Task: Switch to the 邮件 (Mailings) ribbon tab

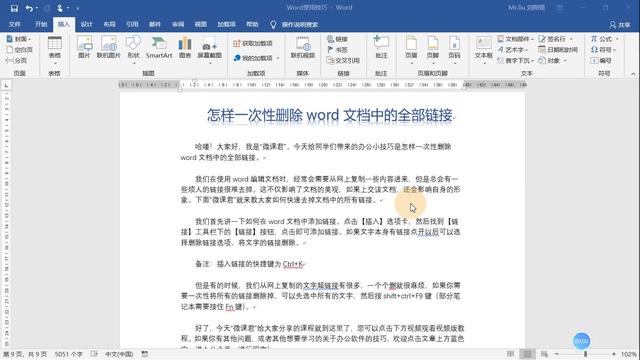Action: [155, 24]
